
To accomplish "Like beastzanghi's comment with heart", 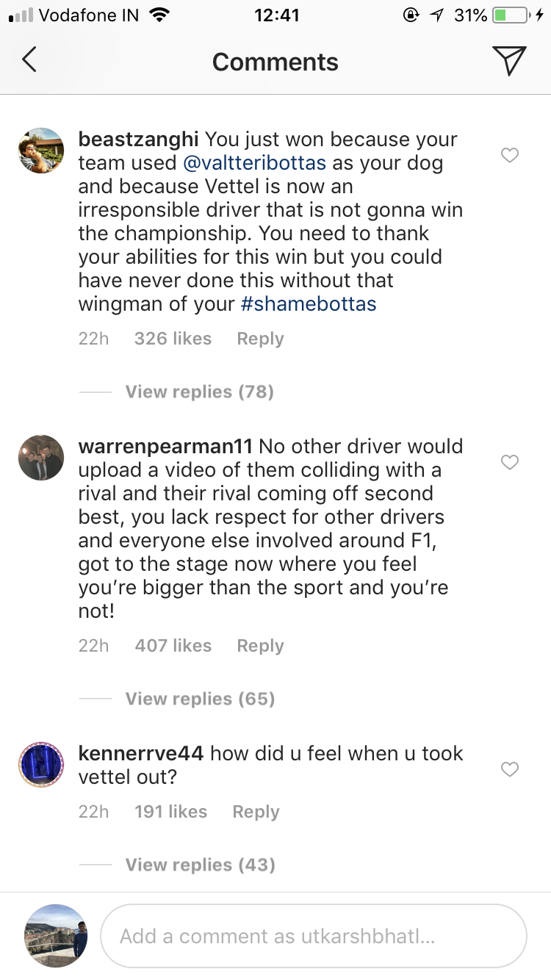I will [509, 155].
